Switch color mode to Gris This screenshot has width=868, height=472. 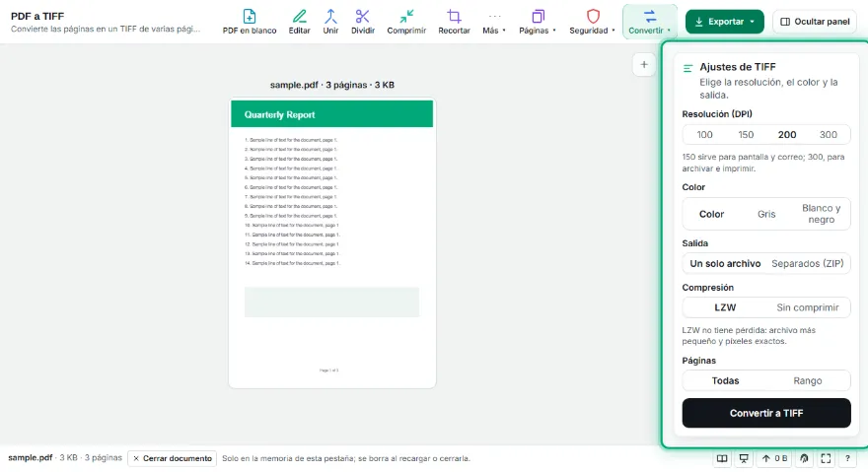click(766, 214)
